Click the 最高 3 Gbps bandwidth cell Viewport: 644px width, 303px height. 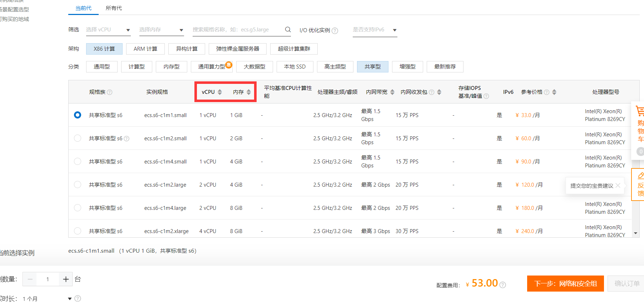coord(376,231)
